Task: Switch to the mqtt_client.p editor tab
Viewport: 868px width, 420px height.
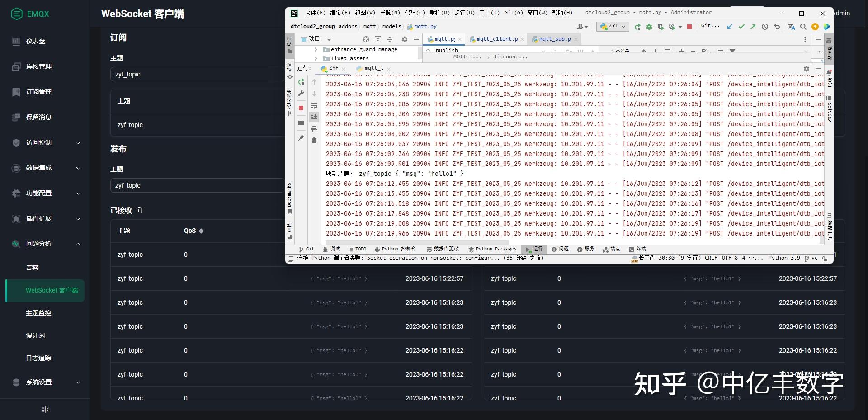Action: [x=495, y=39]
